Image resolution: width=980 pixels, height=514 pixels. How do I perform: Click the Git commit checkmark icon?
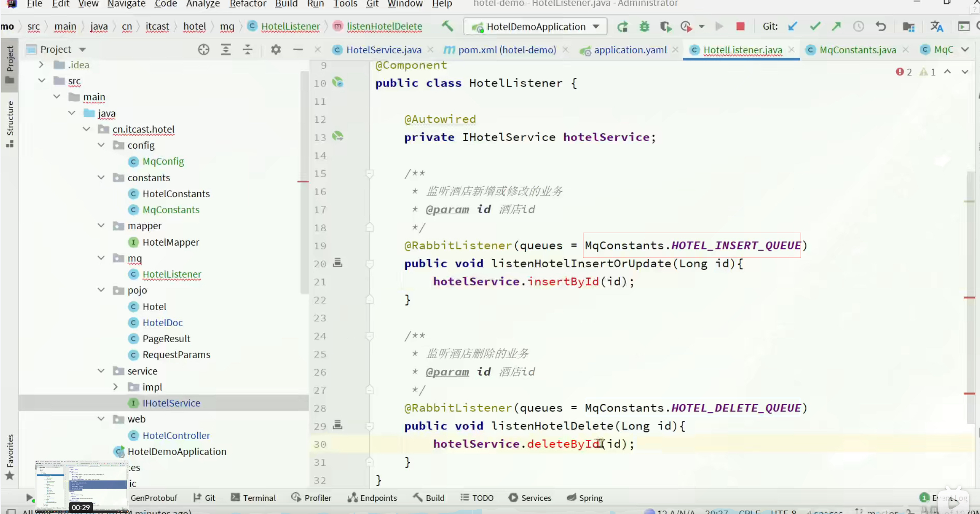[815, 26]
